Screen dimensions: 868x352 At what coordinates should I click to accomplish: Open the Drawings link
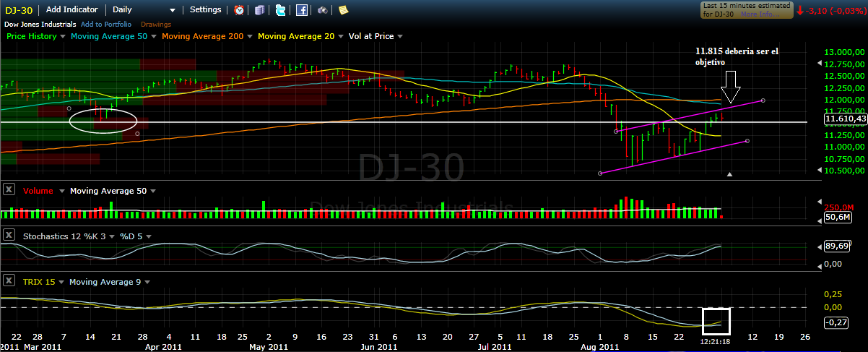(156, 25)
